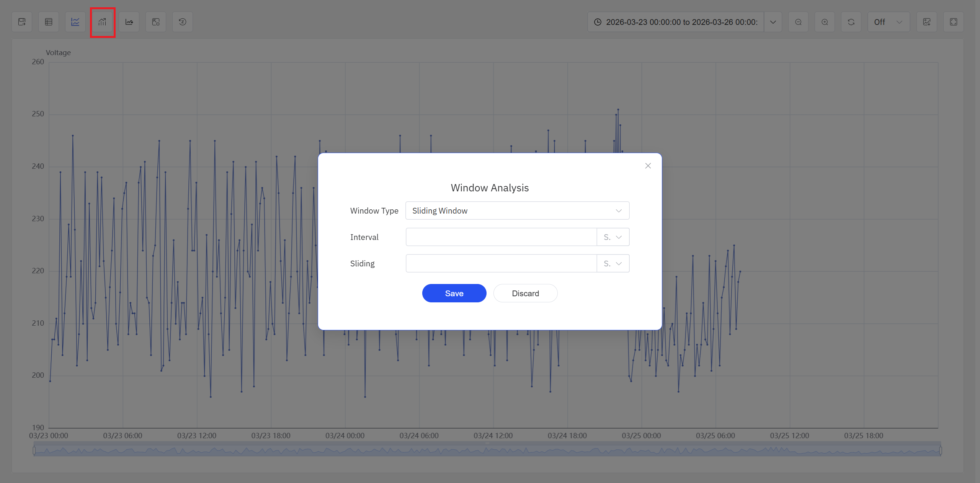Image resolution: width=980 pixels, height=483 pixels.
Task: Open the Sliding unit selector
Action: (x=612, y=263)
